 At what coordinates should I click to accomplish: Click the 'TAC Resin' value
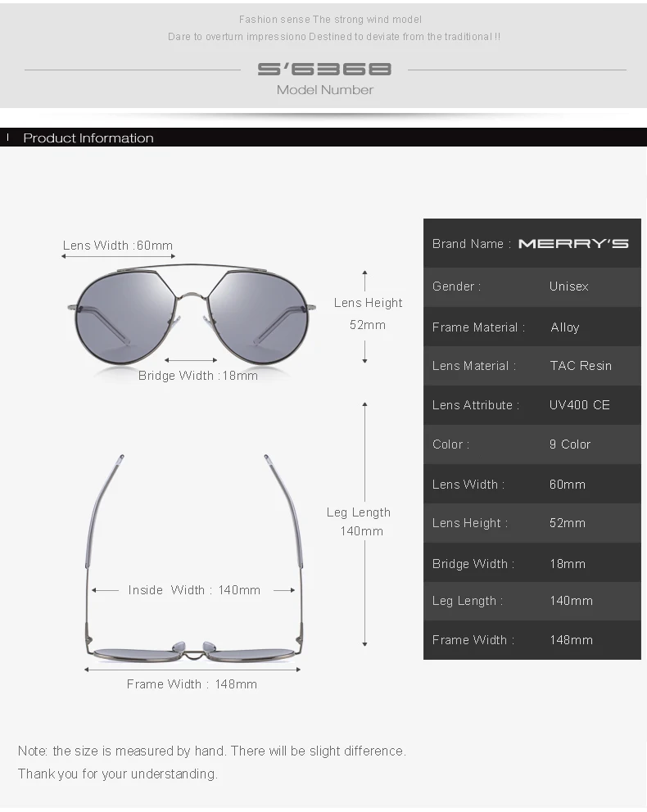coord(581,366)
